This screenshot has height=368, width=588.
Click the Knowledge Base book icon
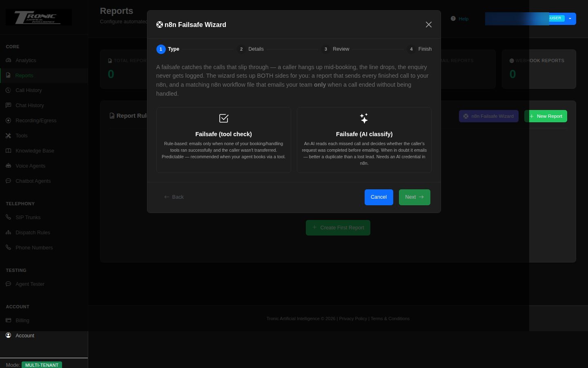(8, 151)
